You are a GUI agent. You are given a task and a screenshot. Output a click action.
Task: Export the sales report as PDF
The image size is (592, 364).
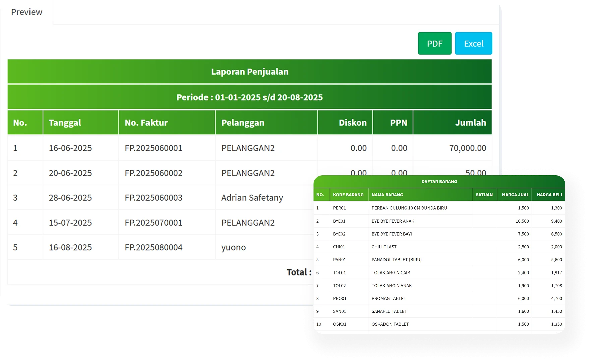434,43
